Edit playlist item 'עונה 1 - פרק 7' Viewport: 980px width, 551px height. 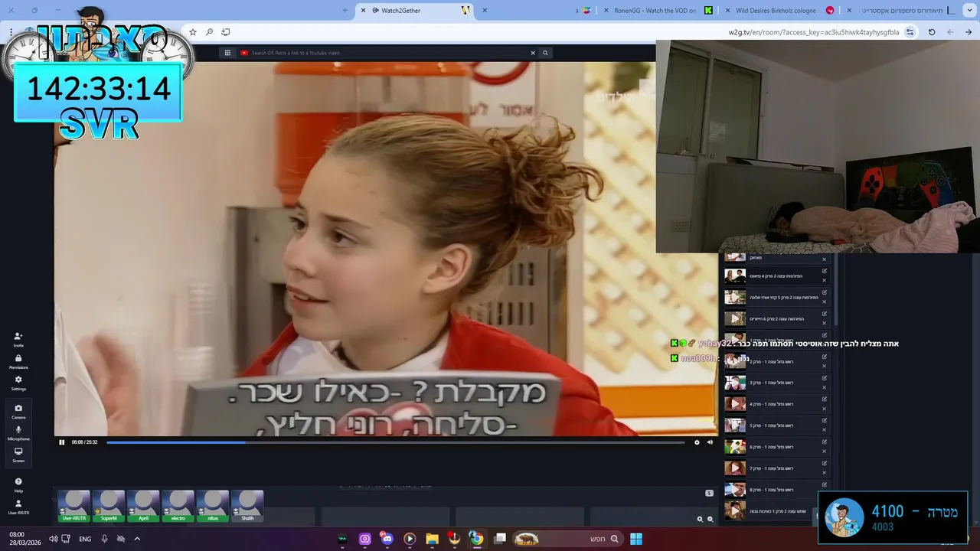point(825,464)
